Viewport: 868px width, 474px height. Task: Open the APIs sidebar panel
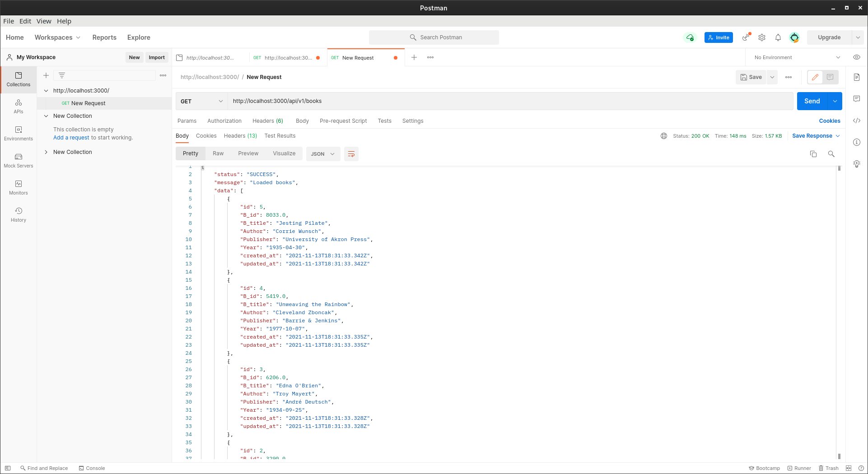pos(19,107)
